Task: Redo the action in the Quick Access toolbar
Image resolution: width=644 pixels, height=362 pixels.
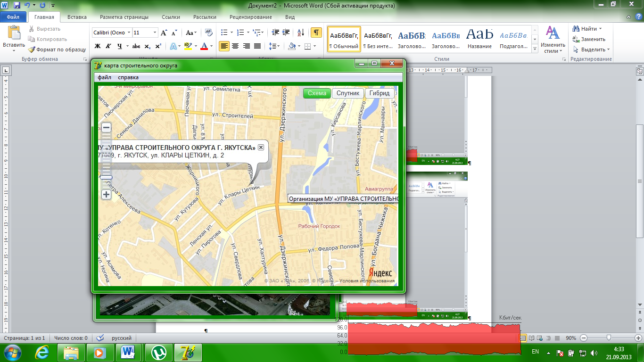Action: [42, 6]
